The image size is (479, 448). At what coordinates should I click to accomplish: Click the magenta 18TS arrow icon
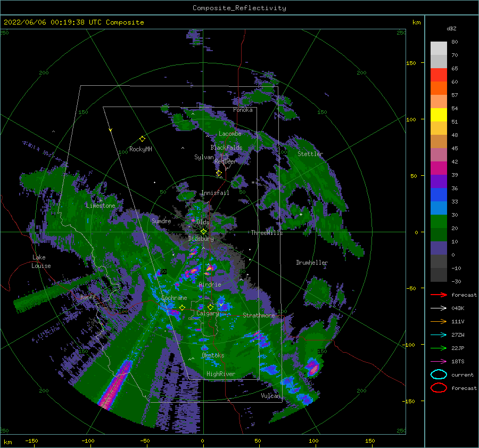439,362
